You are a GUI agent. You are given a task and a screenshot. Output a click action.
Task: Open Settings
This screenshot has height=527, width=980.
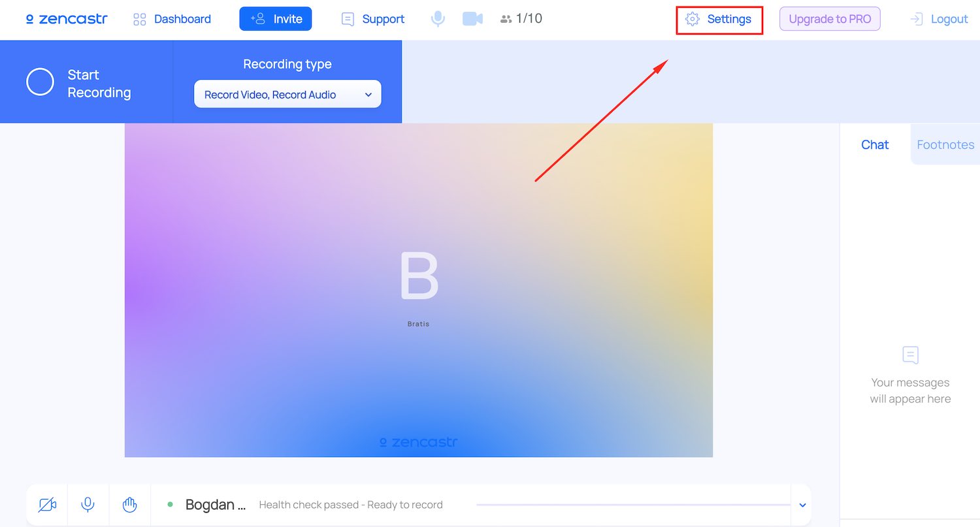[719, 19]
